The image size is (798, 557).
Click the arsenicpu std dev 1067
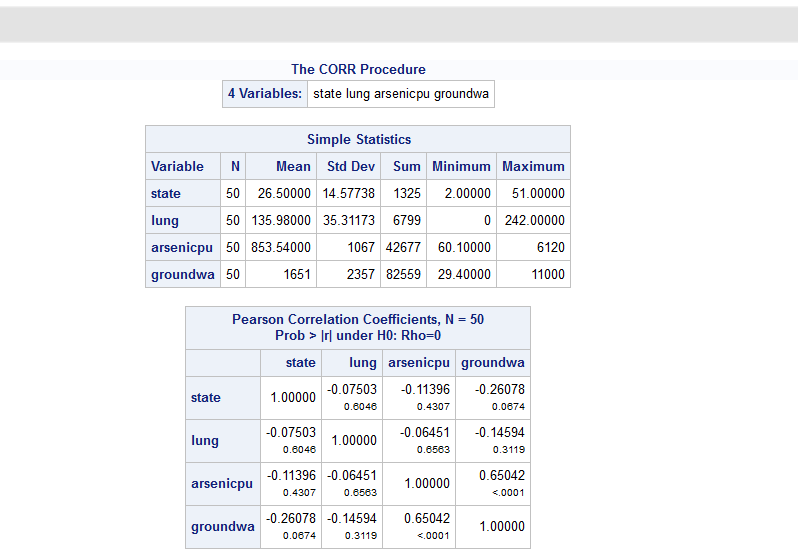(x=361, y=247)
